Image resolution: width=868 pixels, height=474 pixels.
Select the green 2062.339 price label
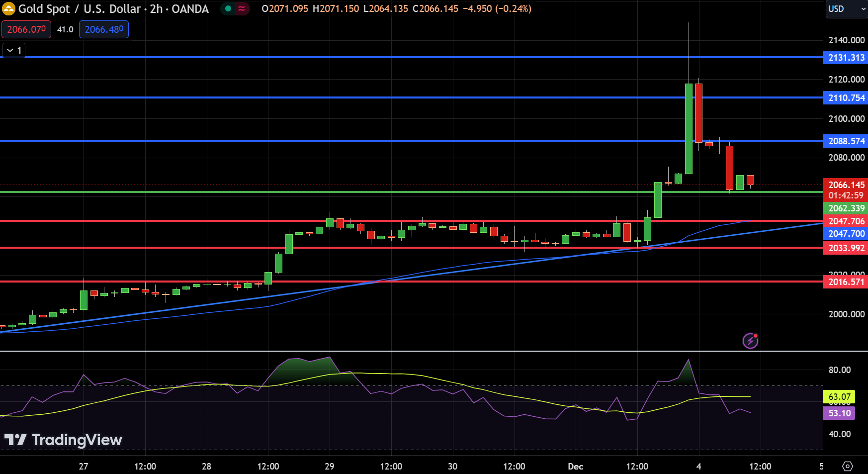point(846,208)
